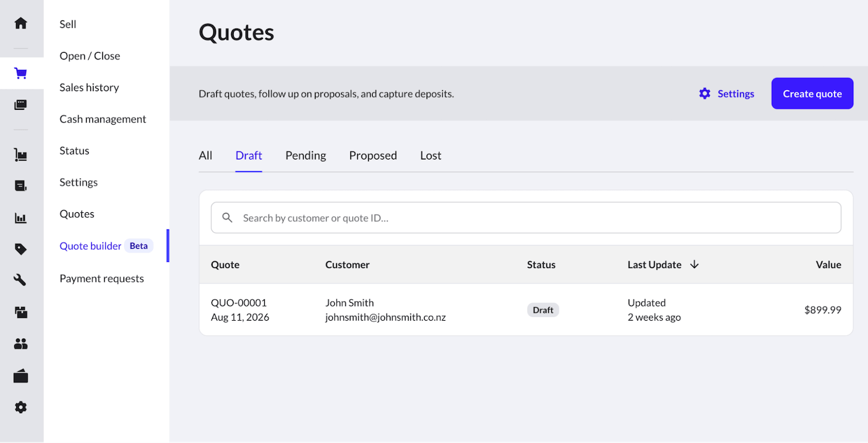Viewport: 868px width, 443px height.
Task: Open the Settings link in the header bar
Action: point(736,94)
